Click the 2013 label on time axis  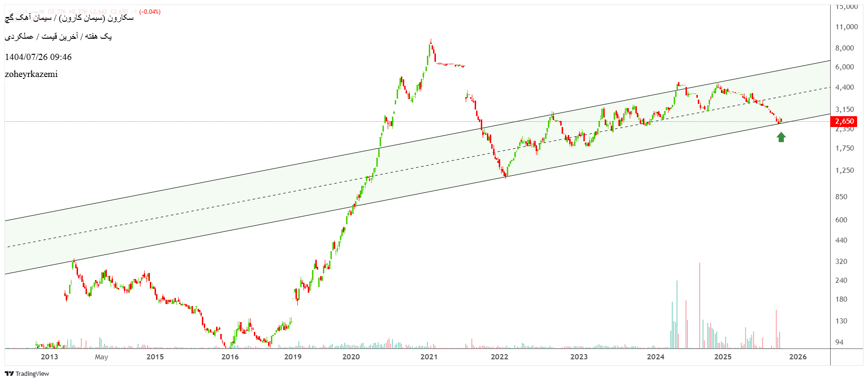coord(49,357)
